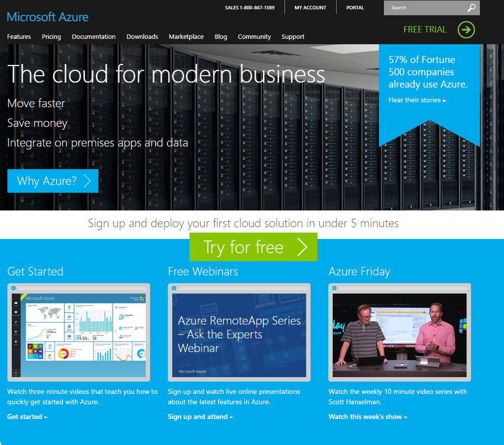
Task: Click the '57% of Fortune 500 companies' banner text
Action: point(428,72)
